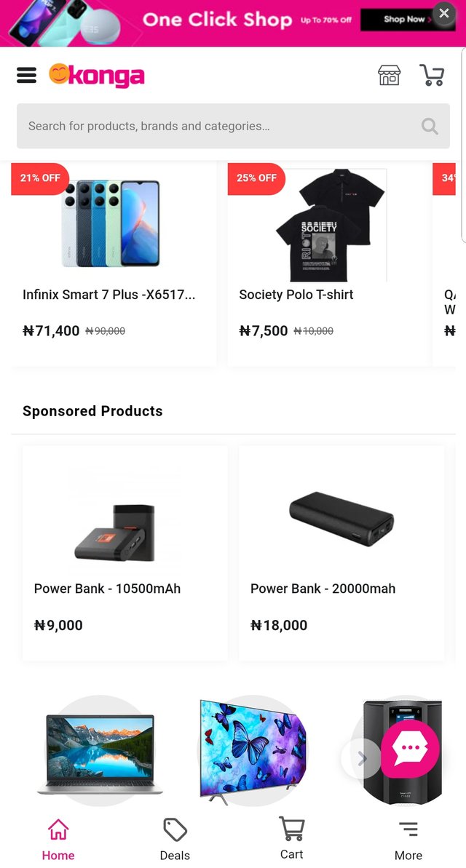Close the One Click Shop banner
466x868 pixels.
coord(443,13)
